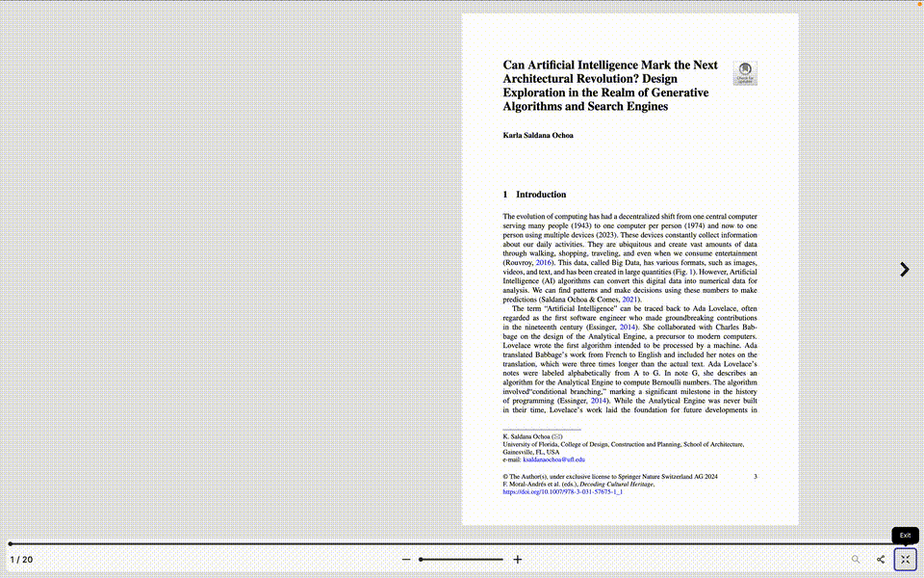The image size is (924, 578).
Task: Click the Check for updates badge
Action: [x=745, y=73]
